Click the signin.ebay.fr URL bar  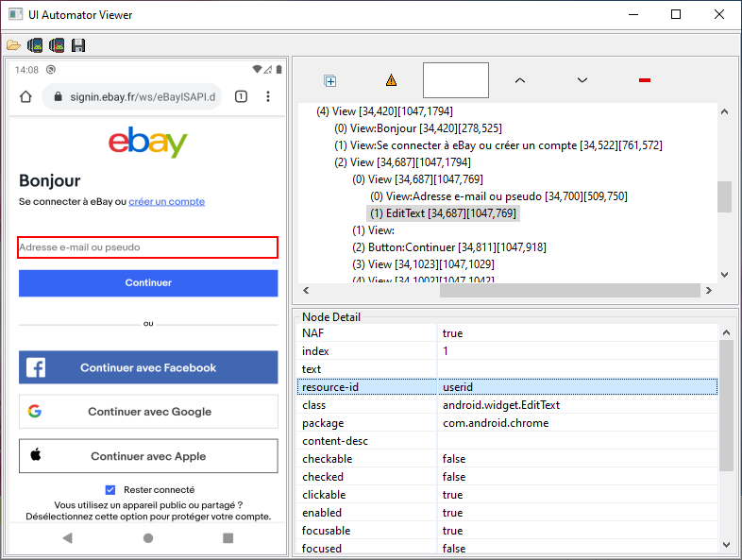point(132,96)
